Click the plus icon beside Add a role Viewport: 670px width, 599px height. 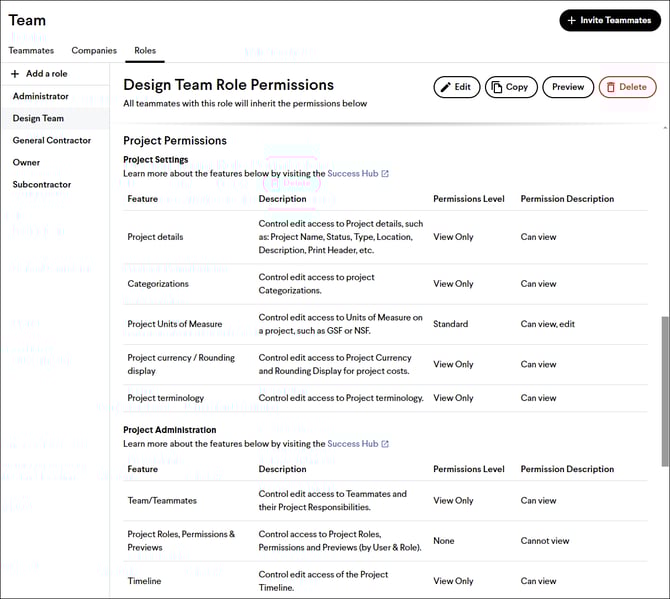point(15,74)
